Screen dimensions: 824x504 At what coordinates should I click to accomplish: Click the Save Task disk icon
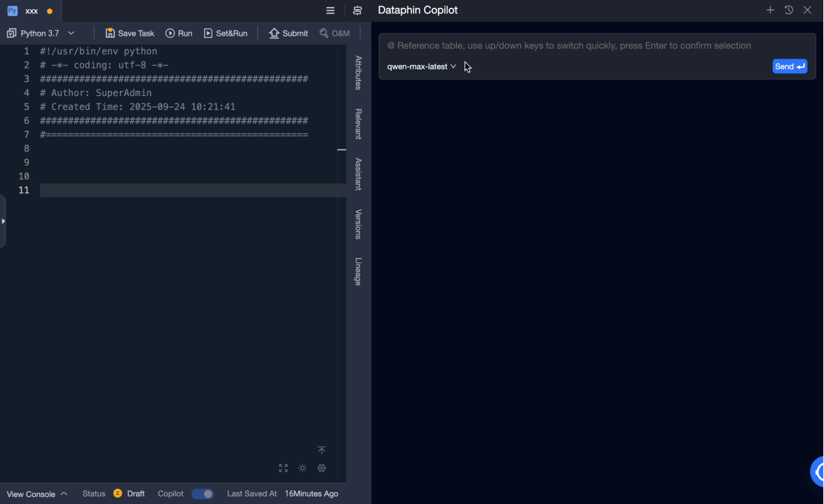(x=110, y=33)
